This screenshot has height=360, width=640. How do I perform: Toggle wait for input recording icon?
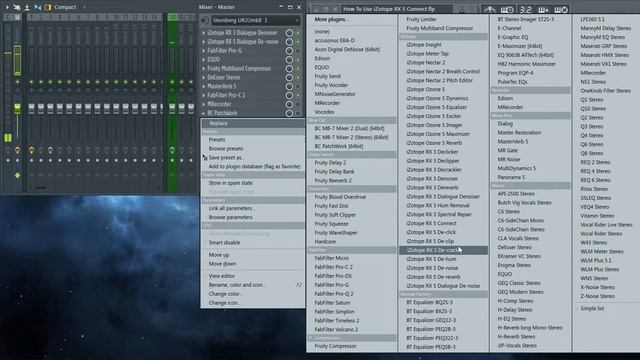click(507, 9)
